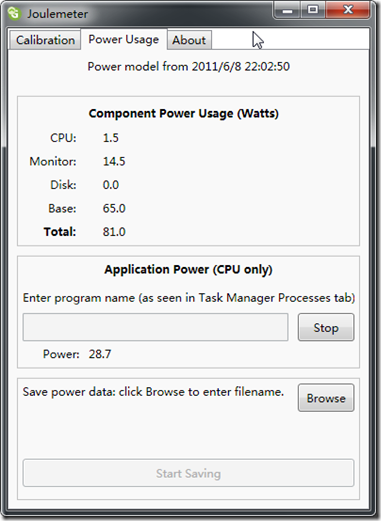
Task: Click the Enter program name instruction text
Action: point(189,298)
